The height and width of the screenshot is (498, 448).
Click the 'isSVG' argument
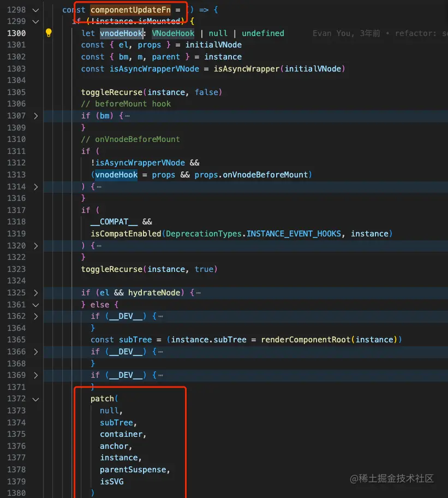112,482
